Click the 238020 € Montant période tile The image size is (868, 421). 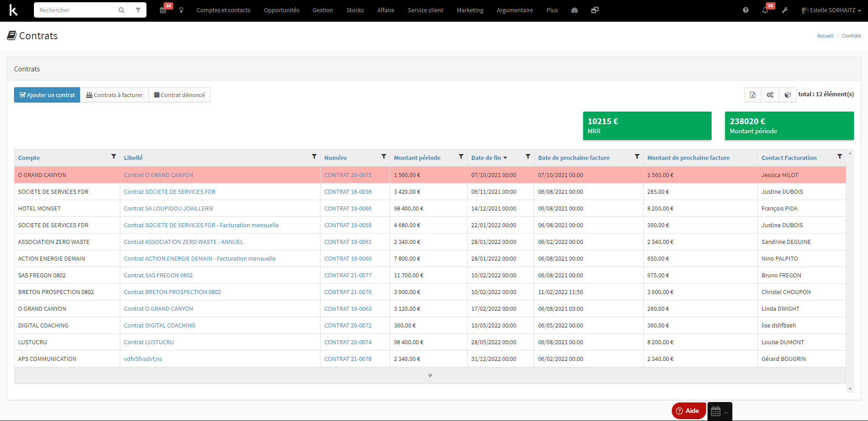click(x=789, y=126)
